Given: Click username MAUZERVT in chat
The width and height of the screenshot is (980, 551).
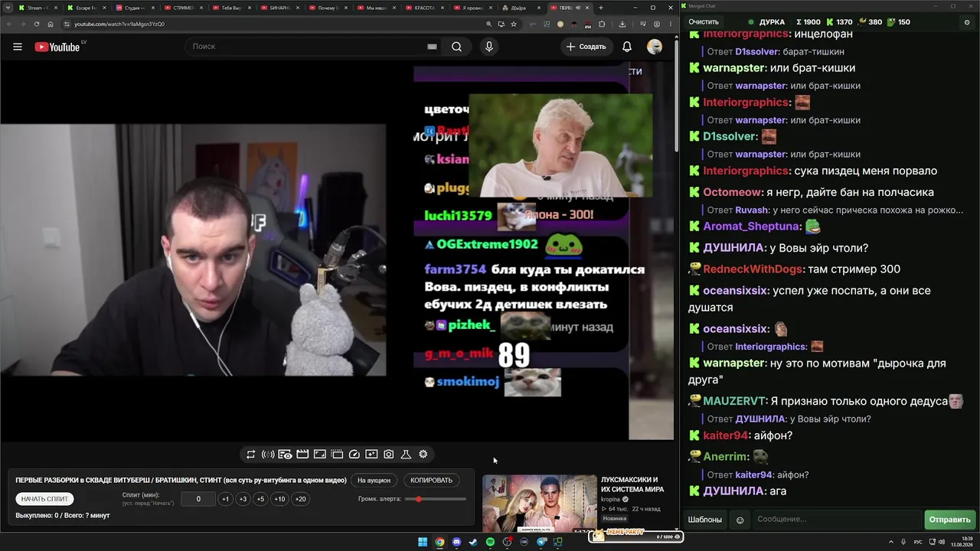Looking at the screenshot, I should (735, 401).
